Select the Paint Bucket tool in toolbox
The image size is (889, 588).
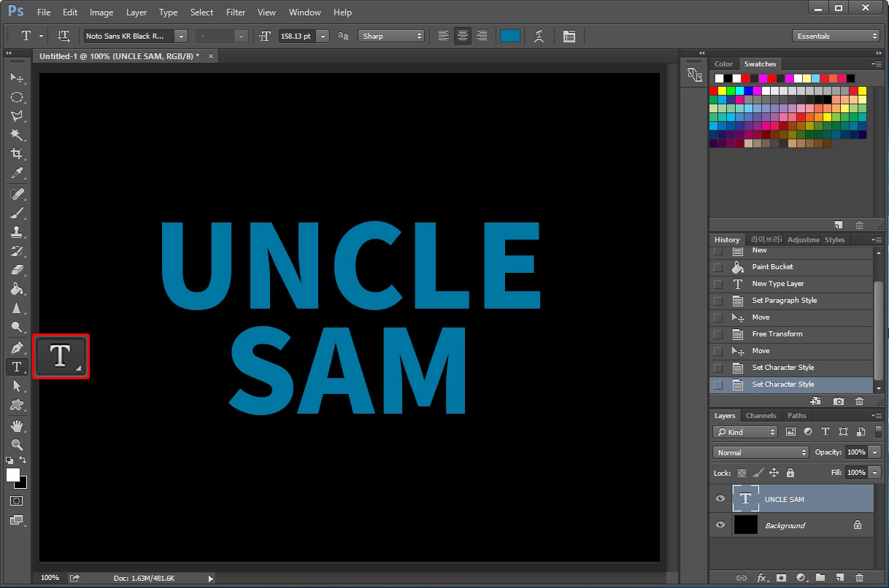(x=16, y=289)
